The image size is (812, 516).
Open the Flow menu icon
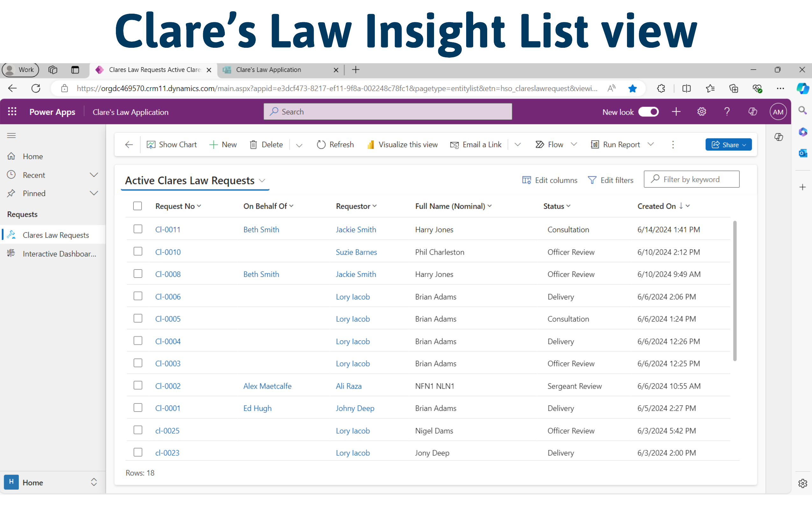tap(540, 144)
